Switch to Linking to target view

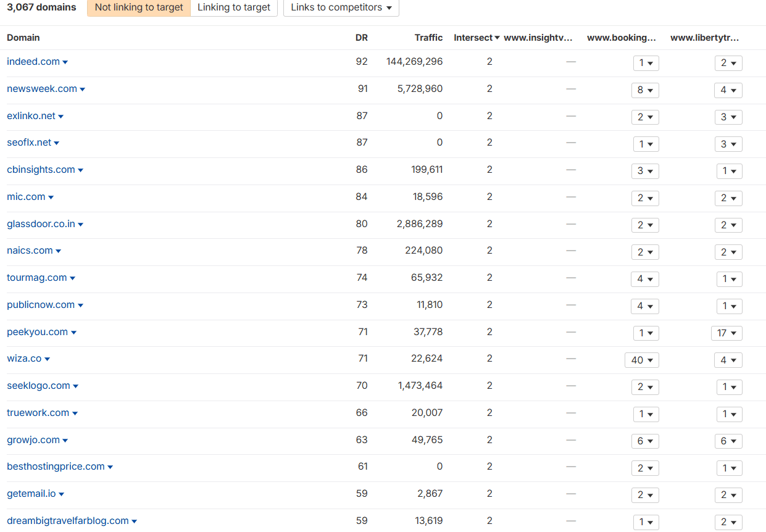click(234, 7)
